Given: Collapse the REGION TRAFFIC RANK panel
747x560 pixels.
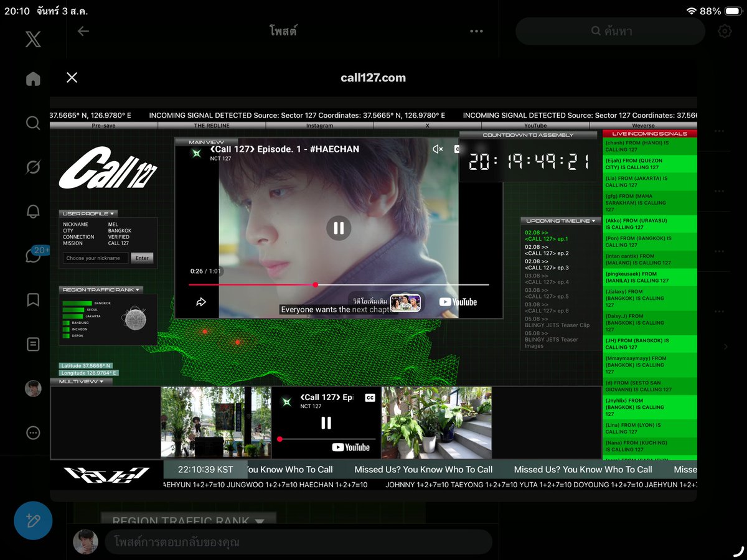Looking at the screenshot, I should 101,289.
